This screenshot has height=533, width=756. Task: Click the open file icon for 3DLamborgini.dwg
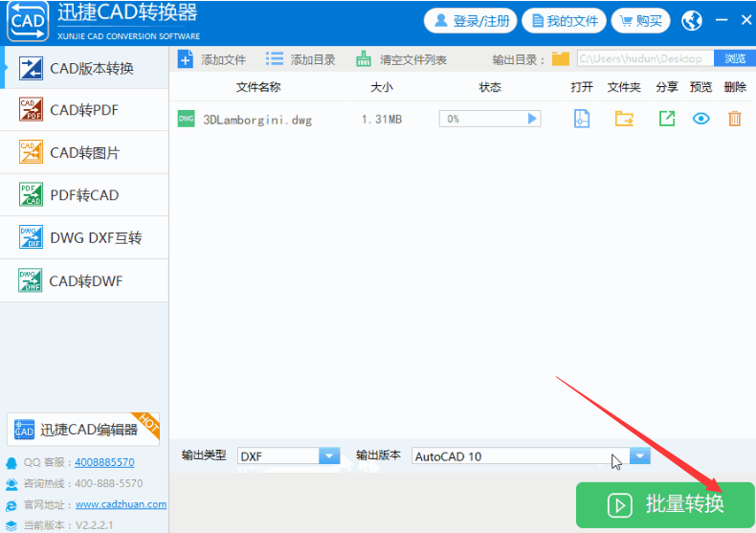click(x=581, y=119)
